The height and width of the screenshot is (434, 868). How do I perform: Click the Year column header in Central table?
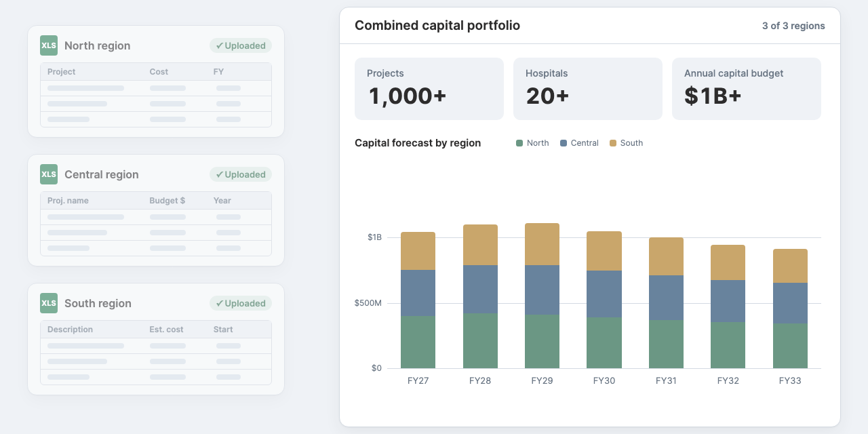pyautogui.click(x=222, y=201)
